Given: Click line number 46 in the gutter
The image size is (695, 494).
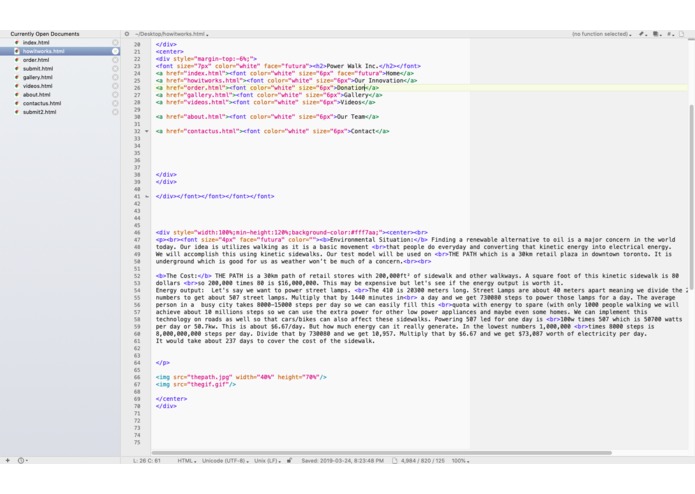Looking at the screenshot, I should pyautogui.click(x=137, y=233).
